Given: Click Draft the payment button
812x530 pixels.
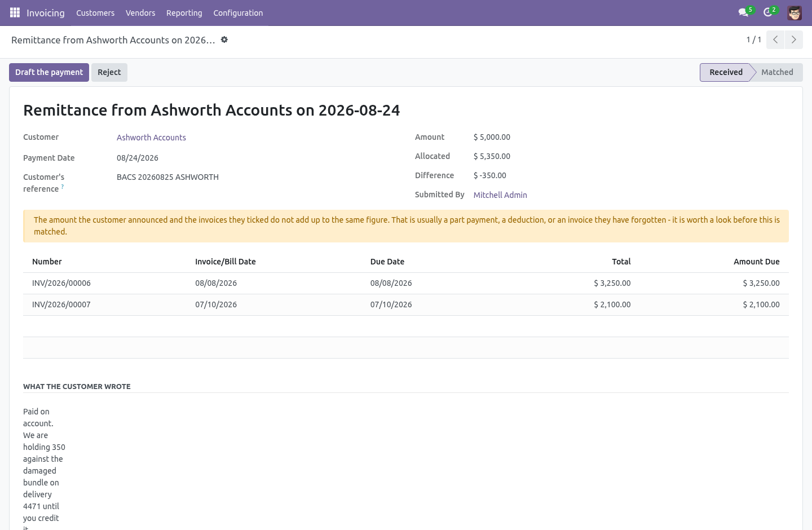Looking at the screenshot, I should [49, 72].
